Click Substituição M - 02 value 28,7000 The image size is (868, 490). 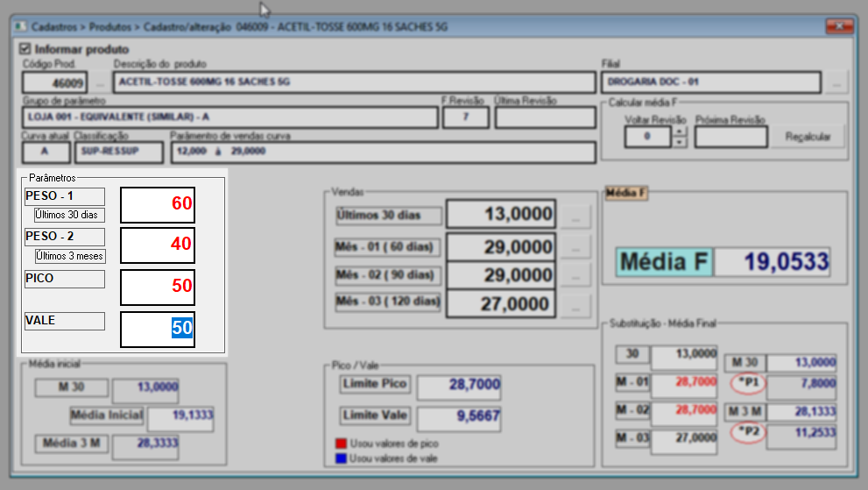(x=684, y=414)
